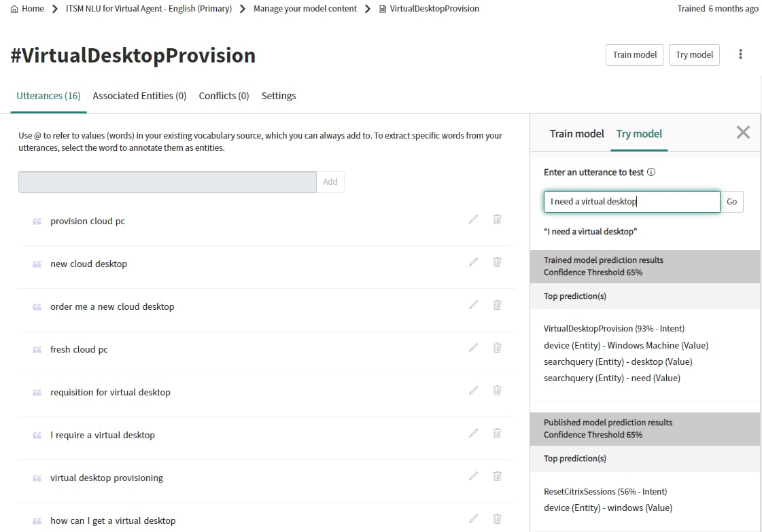Click the trash icon for "order me a new cloud desktop"

click(x=497, y=304)
